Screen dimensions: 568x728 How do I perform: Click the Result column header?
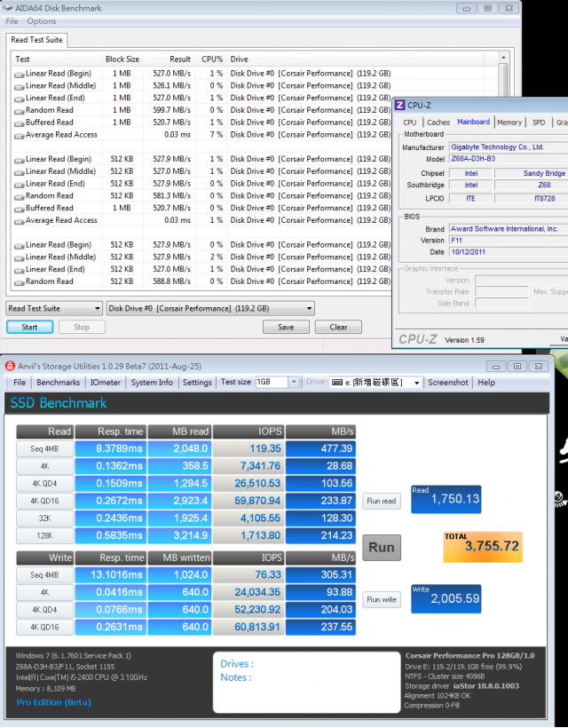[x=169, y=59]
